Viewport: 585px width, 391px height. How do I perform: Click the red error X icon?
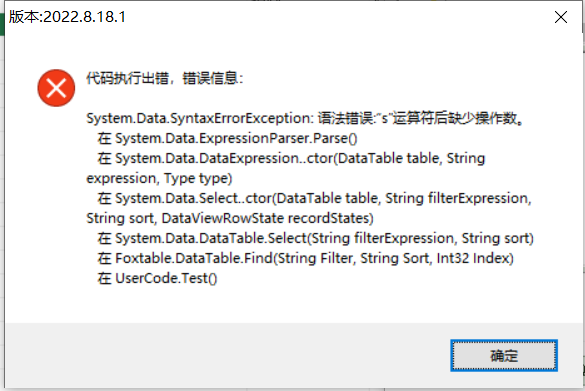(56, 88)
